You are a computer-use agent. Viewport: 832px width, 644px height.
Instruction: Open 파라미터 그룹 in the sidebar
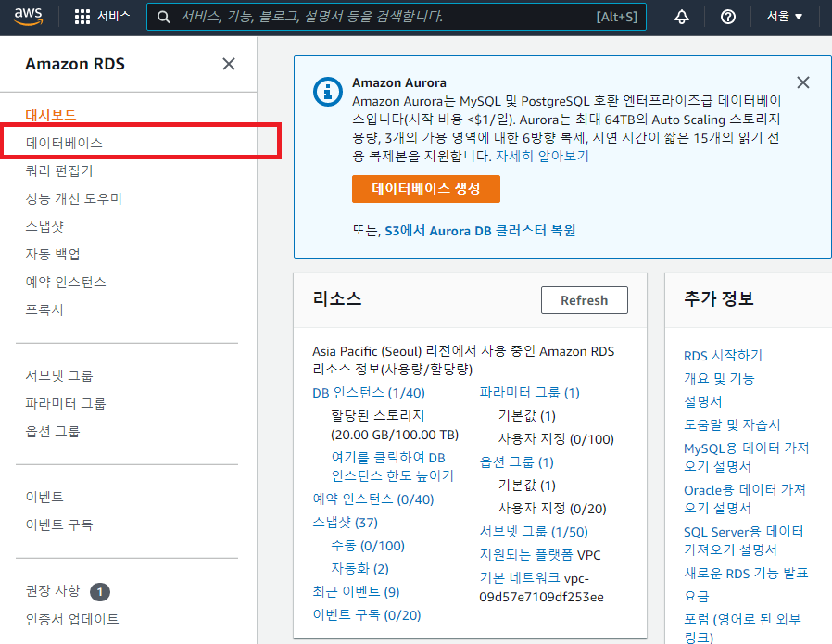(66, 403)
